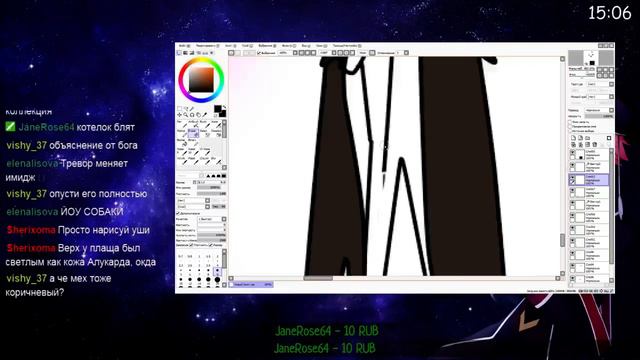
Task: Adjust the layer opacity slider
Action: pos(599,116)
